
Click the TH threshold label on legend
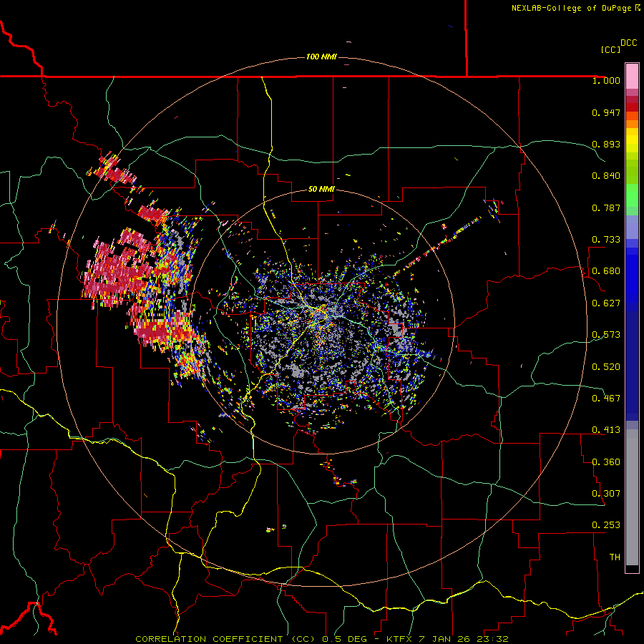click(615, 557)
